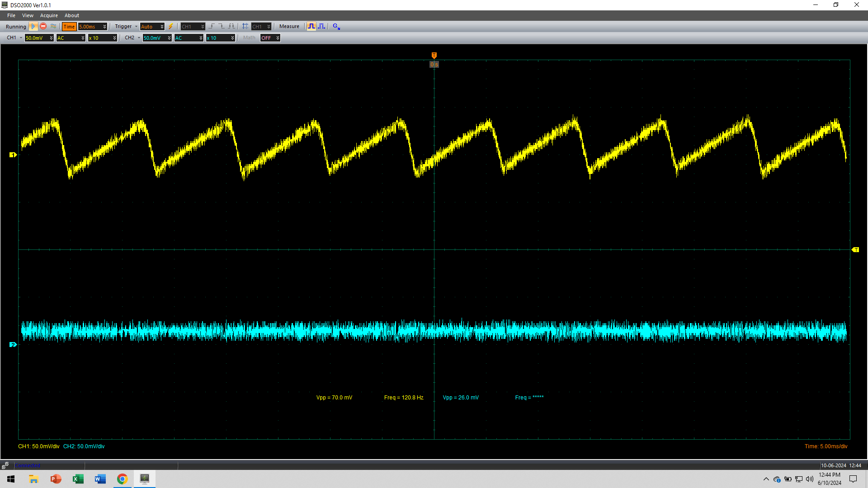This screenshot has width=868, height=488.
Task: Open the Math OFF dropdown
Action: click(270, 38)
